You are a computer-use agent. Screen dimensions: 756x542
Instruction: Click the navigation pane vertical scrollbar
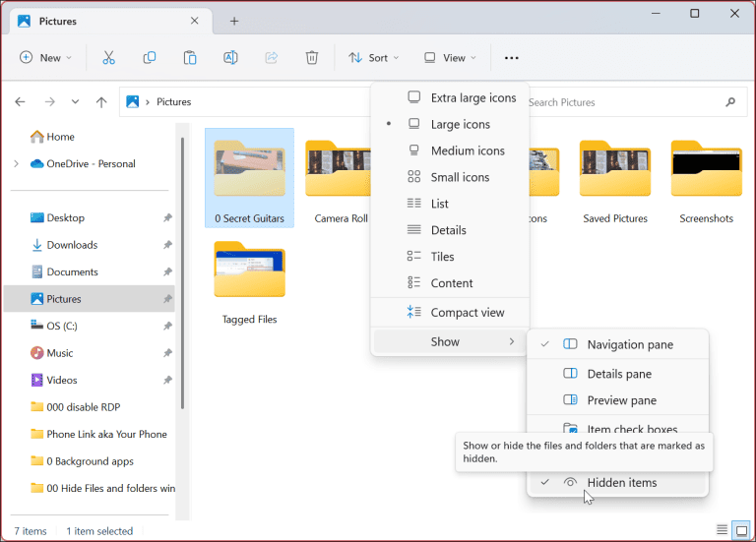[181, 275]
